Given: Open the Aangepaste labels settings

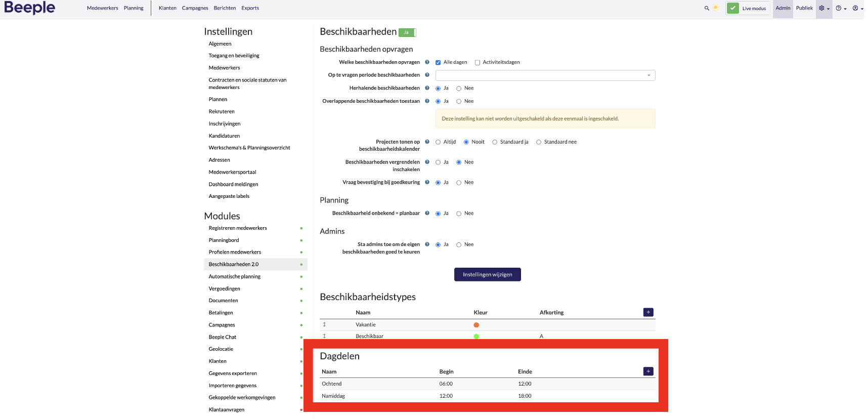Looking at the screenshot, I should [229, 196].
